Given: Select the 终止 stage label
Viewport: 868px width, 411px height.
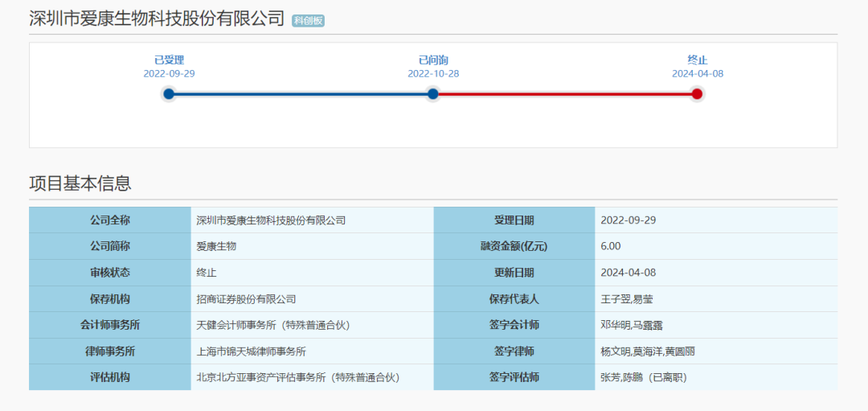Looking at the screenshot, I should coord(697,60).
